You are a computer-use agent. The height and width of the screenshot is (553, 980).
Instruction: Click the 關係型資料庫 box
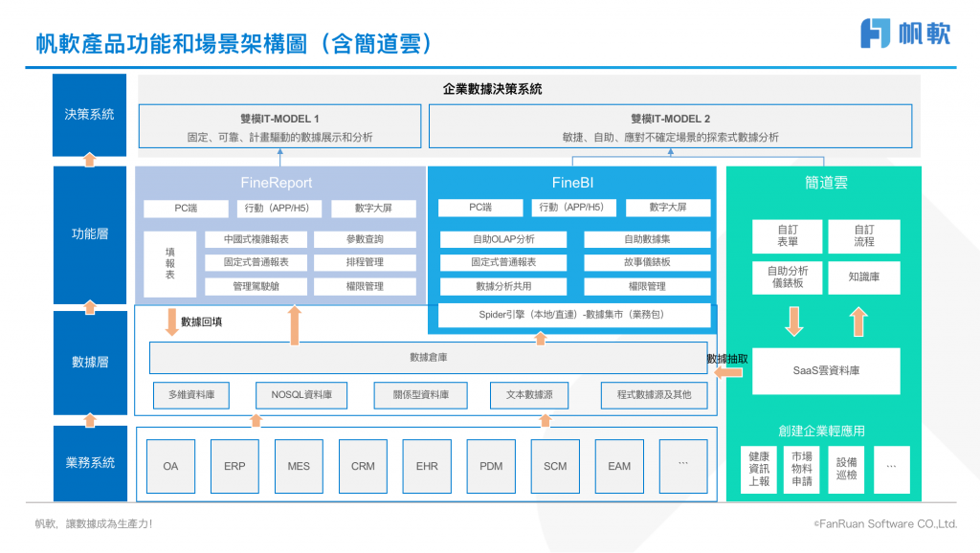point(421,395)
